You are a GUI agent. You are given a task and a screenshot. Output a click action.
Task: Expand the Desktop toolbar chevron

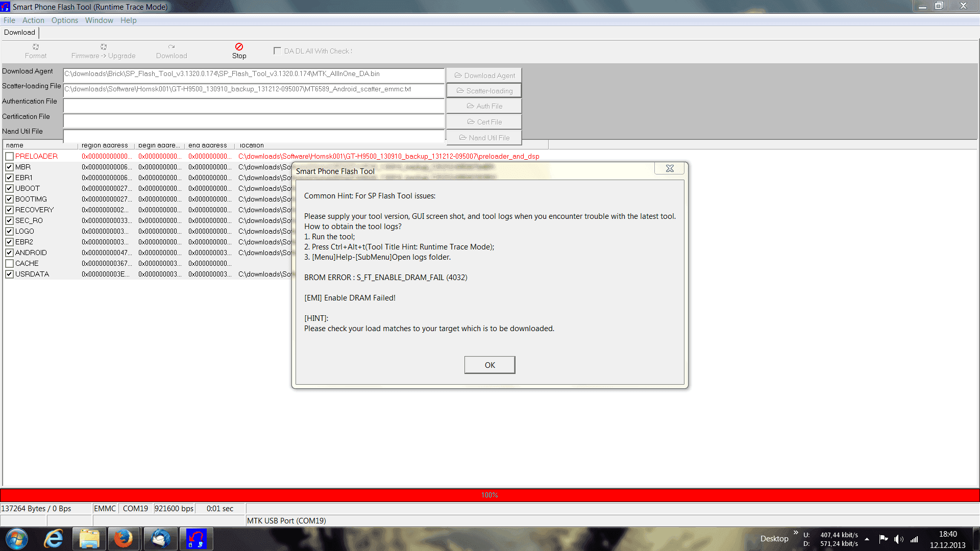[796, 532]
